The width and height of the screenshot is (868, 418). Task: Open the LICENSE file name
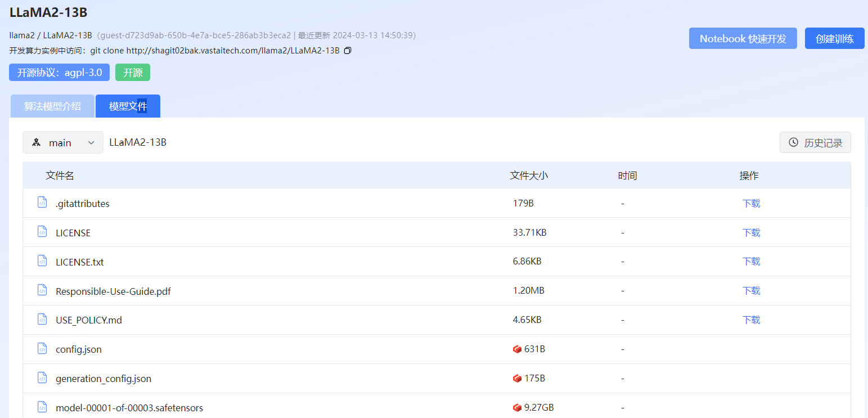point(73,233)
